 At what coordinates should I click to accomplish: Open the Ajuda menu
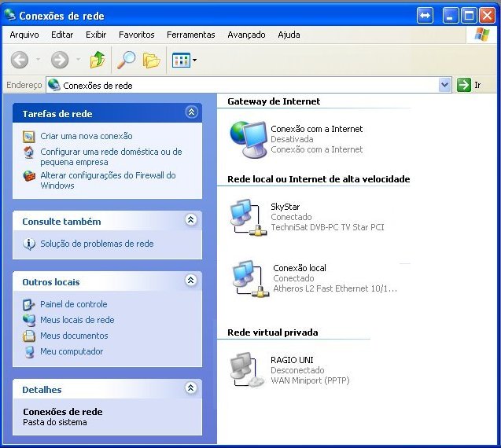[289, 35]
